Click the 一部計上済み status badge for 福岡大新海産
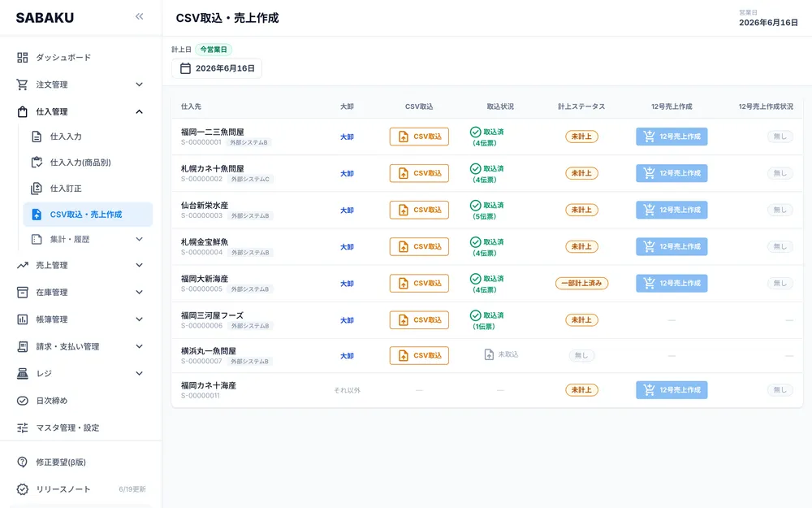 (581, 284)
